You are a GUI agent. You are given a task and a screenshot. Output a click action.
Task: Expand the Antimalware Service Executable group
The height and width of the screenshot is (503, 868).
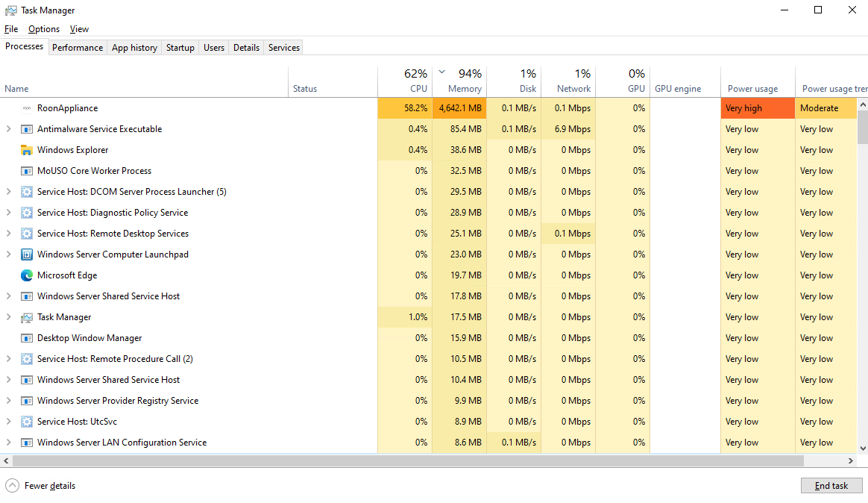point(8,129)
